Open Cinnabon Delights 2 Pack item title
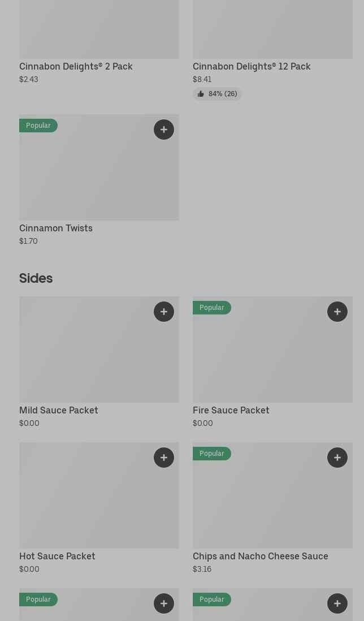This screenshot has width=364, height=621. [x=76, y=66]
